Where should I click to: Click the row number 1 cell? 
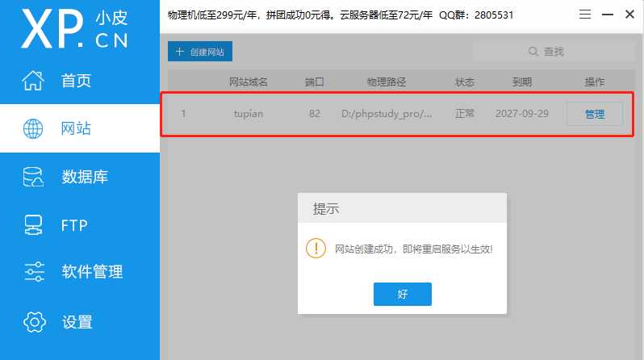[x=183, y=114]
